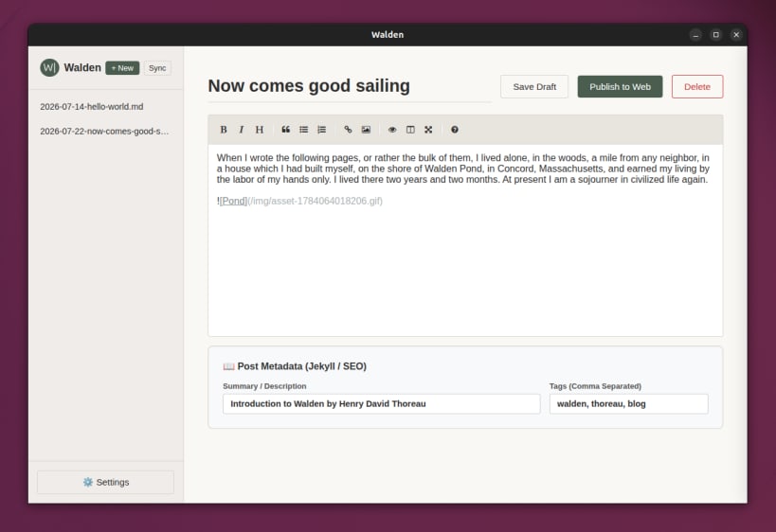Publish the post to web
Screen dimensions: 776x532
tap(620, 86)
